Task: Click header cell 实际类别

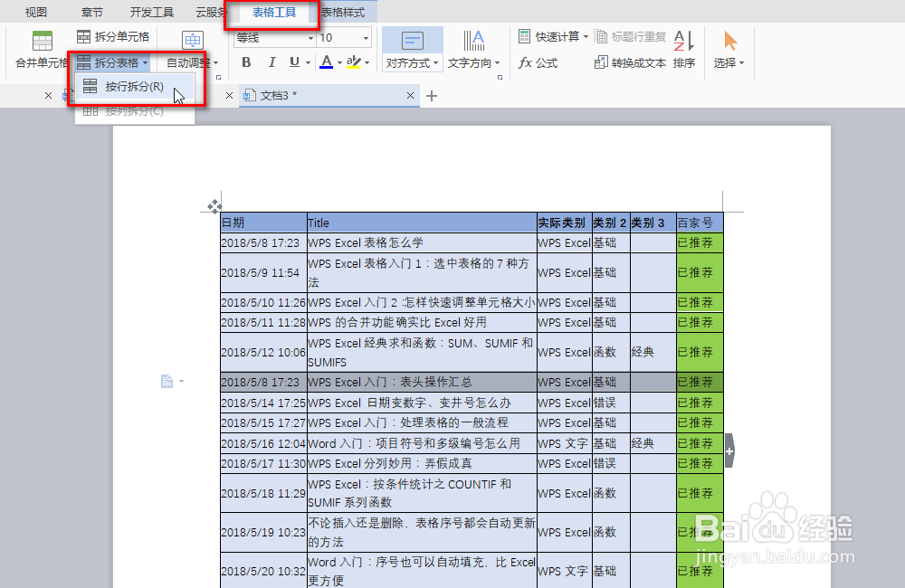Action: [565, 223]
